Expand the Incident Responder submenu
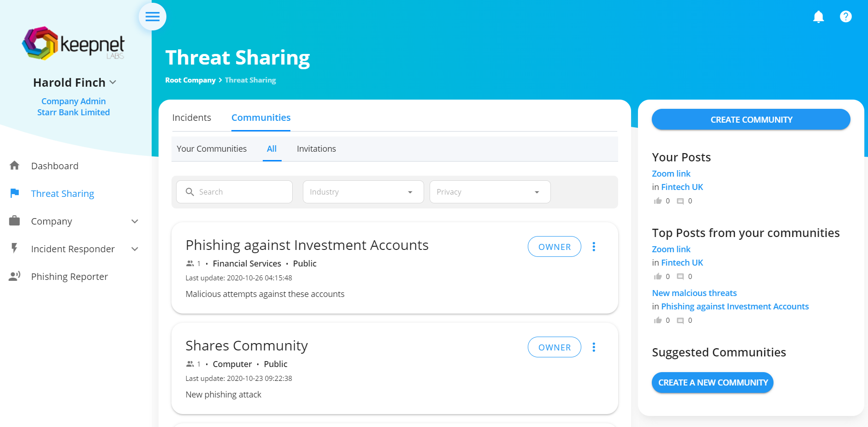Viewport: 868px width, 427px height. (x=135, y=249)
